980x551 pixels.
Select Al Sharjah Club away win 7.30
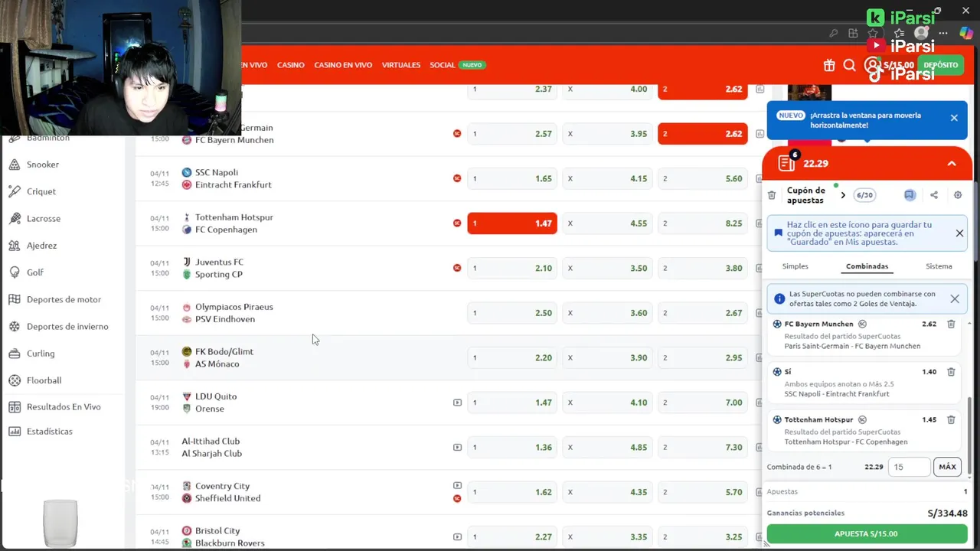(x=702, y=447)
